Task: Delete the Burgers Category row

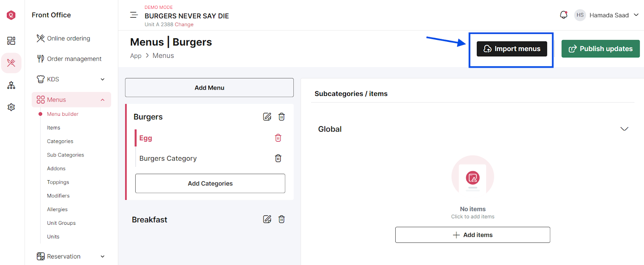Action: (x=278, y=158)
